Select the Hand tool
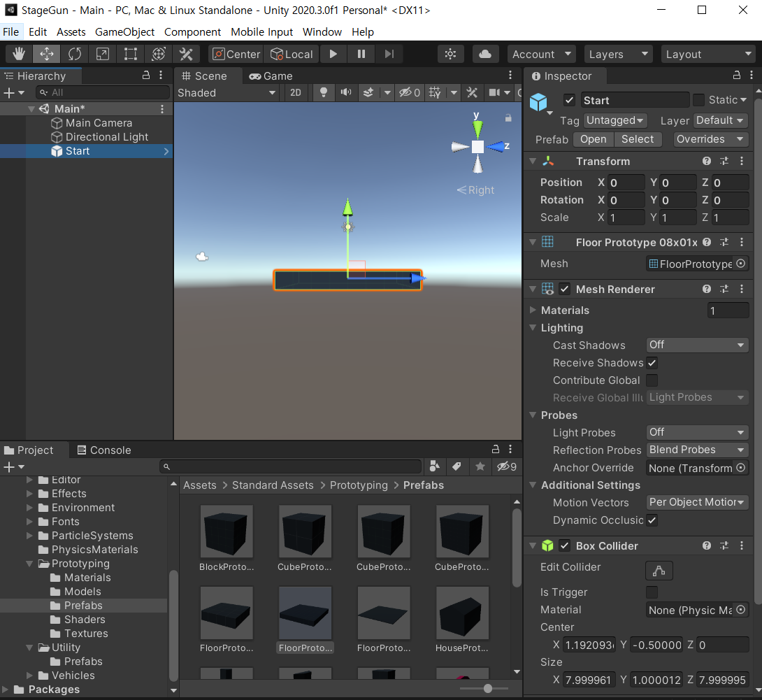 click(18, 54)
